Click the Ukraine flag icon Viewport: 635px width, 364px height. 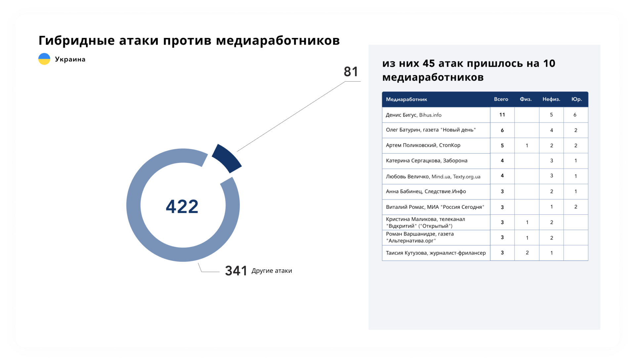click(44, 59)
